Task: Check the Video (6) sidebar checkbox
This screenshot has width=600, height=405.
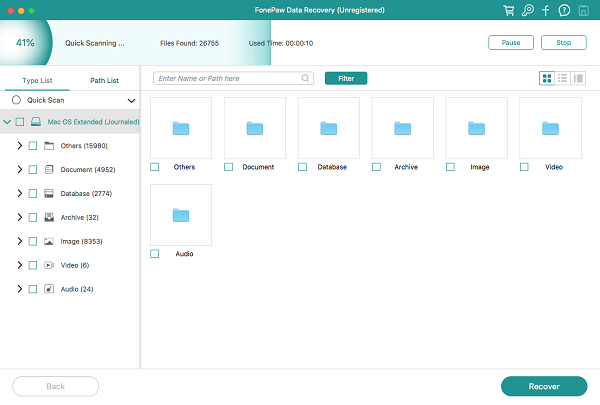Action: click(33, 265)
